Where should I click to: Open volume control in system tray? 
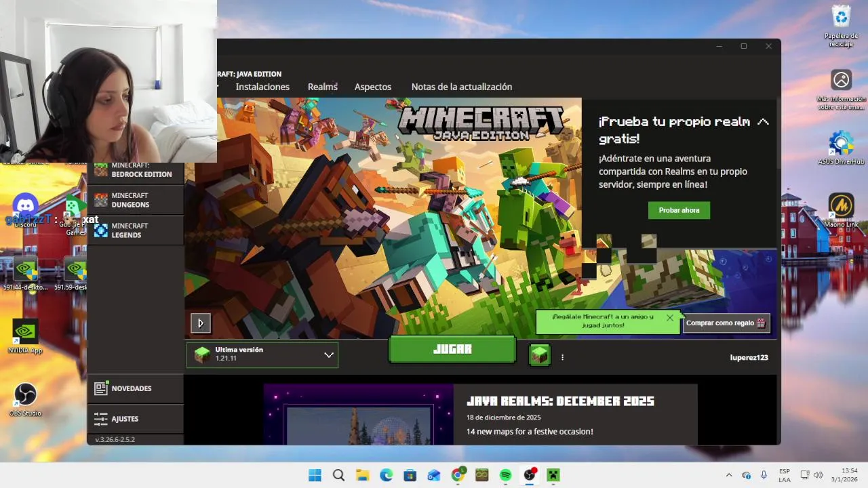coord(818,475)
